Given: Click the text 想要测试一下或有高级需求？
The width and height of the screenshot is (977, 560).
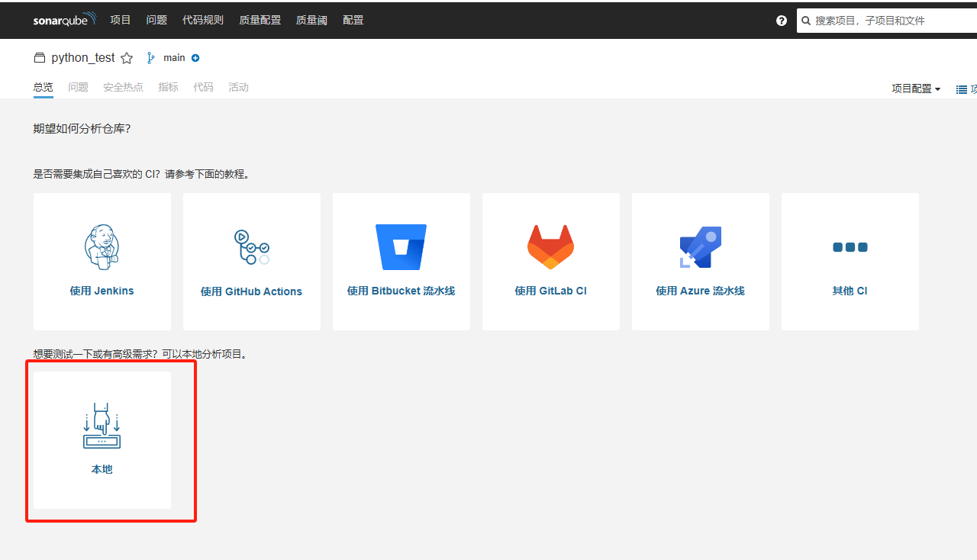Looking at the screenshot, I should pyautogui.click(x=96, y=354).
